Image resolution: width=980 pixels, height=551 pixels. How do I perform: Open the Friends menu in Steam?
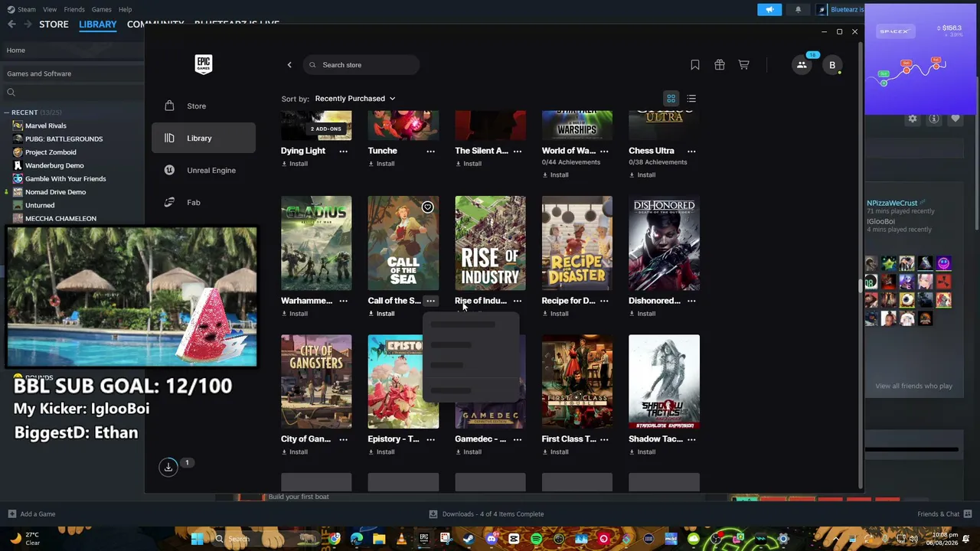[74, 9]
